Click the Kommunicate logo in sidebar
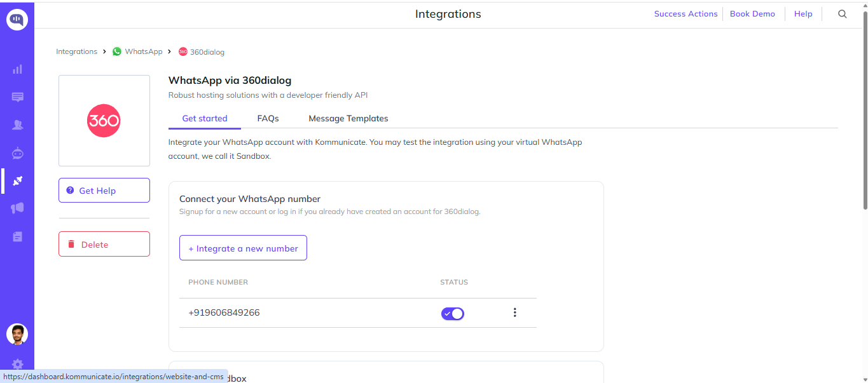The width and height of the screenshot is (868, 383). click(x=17, y=19)
